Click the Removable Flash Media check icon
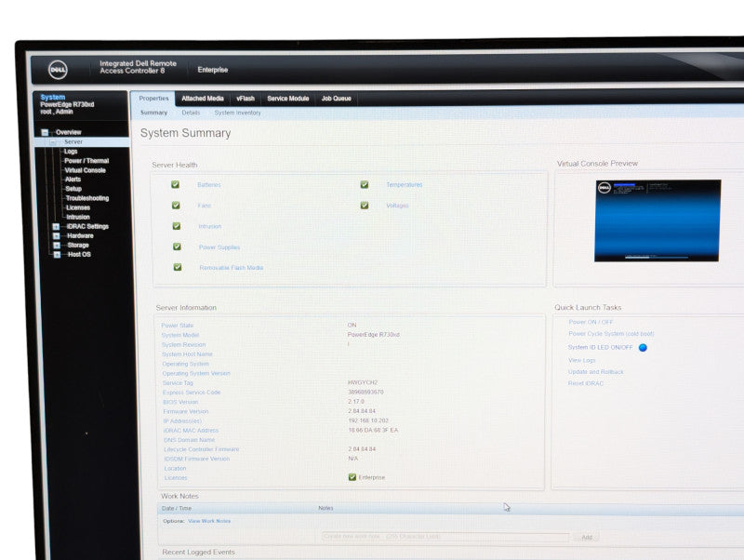Viewport: 744px width, 560px height. (177, 267)
